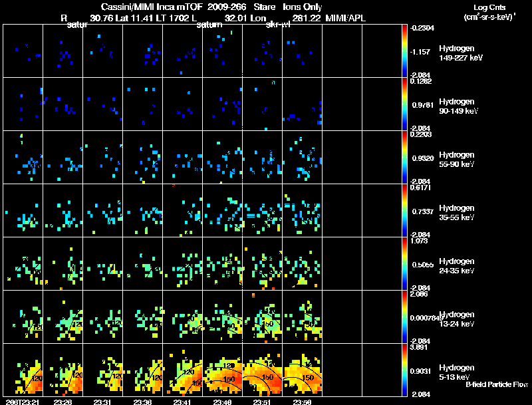Click the '0.1282' colorbar value
This screenshot has height=405, width=532.
[421, 81]
